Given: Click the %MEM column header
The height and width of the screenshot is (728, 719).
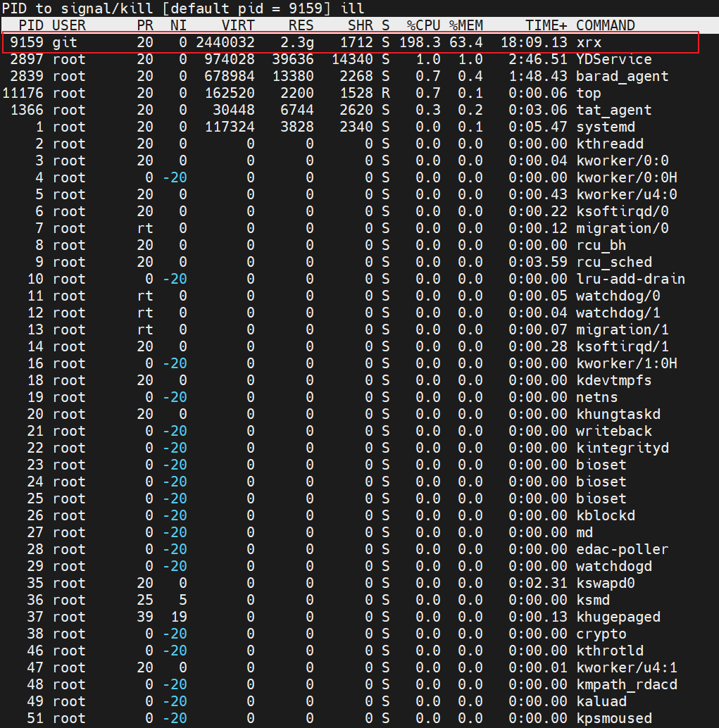Looking at the screenshot, I should 466,25.
